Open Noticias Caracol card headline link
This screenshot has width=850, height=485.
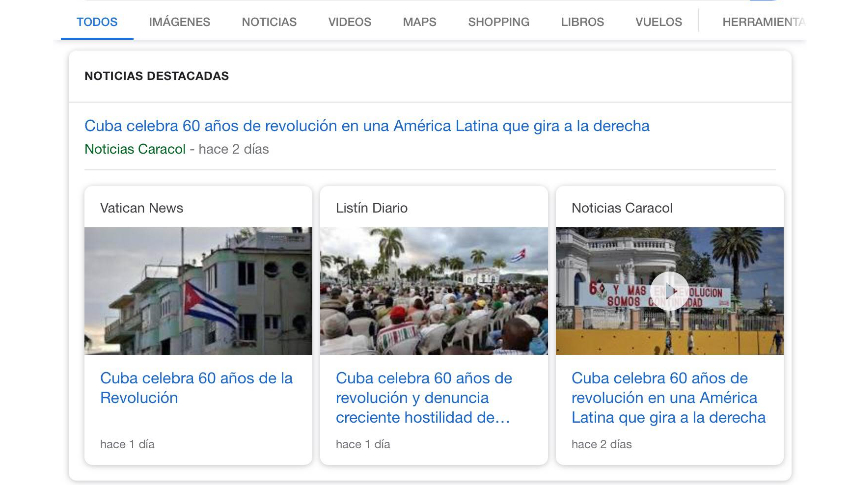click(668, 398)
